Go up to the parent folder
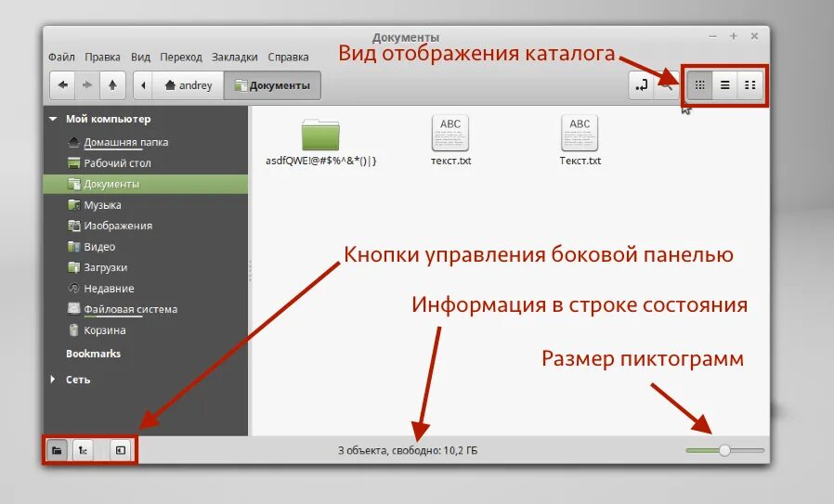Image resolution: width=834 pixels, height=504 pixels. pyautogui.click(x=112, y=85)
